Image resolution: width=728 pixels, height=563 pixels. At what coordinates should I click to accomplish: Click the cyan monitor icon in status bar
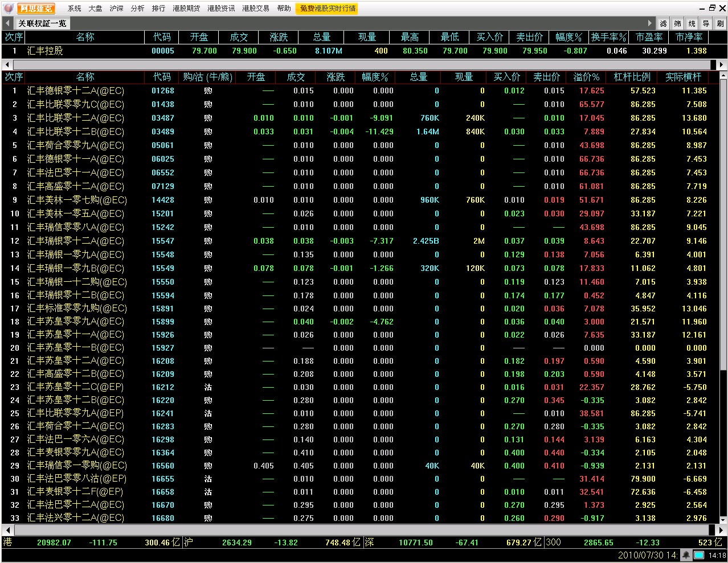point(699,555)
